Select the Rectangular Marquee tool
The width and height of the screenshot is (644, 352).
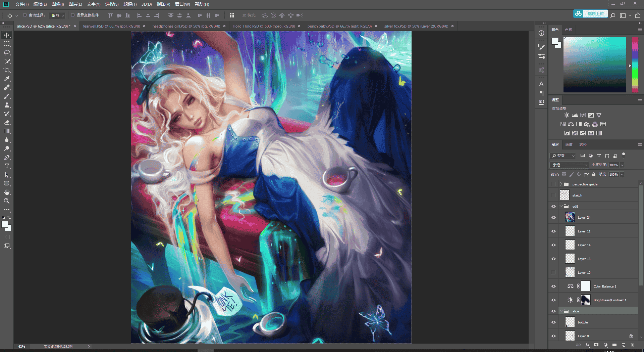[7, 44]
